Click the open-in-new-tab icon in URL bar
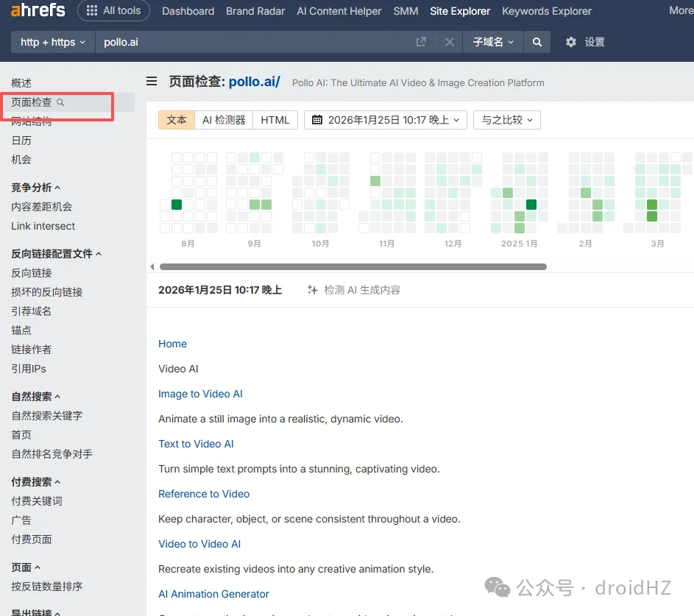This screenshot has width=694, height=616. [421, 42]
